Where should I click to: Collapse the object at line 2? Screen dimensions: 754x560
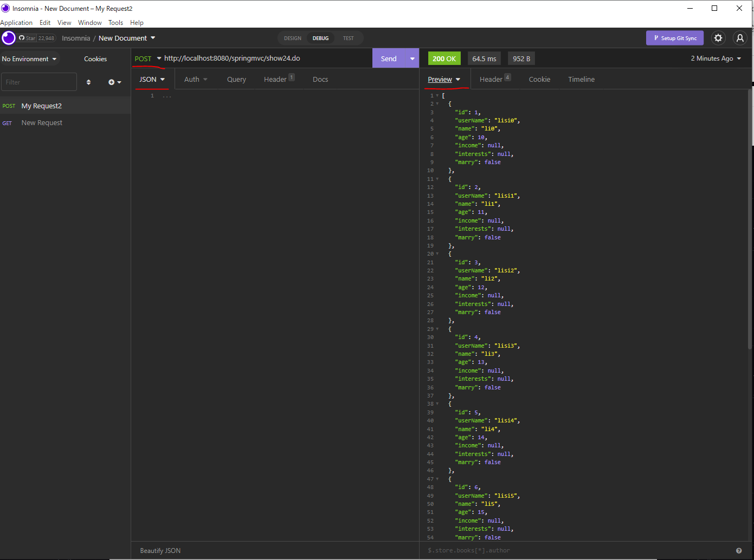point(437,104)
